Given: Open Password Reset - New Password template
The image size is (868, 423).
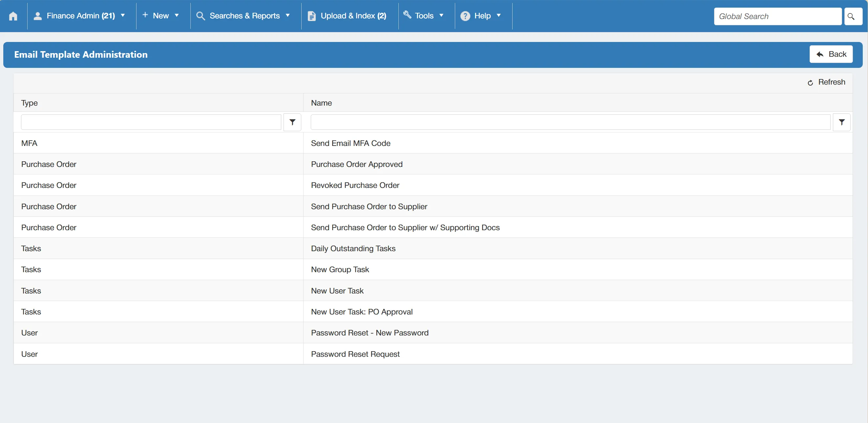Looking at the screenshot, I should 369,333.
